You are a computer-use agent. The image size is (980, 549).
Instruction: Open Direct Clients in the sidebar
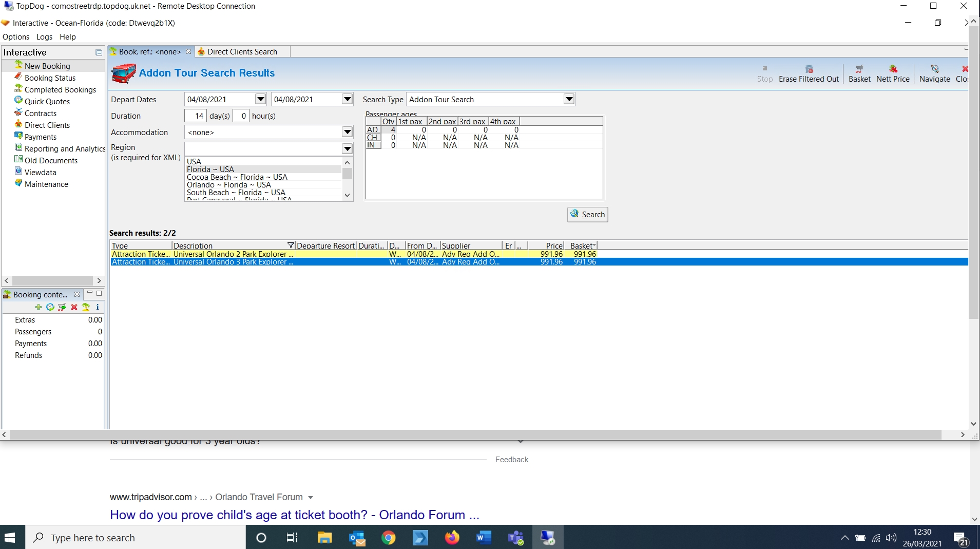[47, 125]
